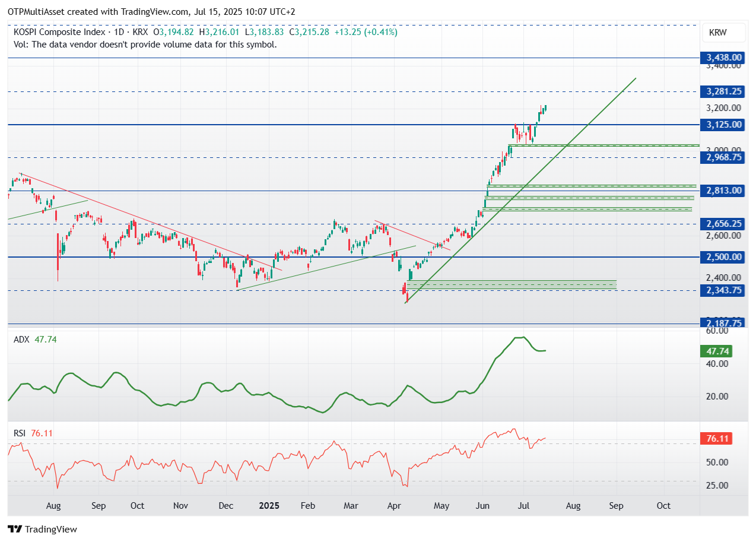
Task: Click the 2,500.00 price level label
Action: [722, 257]
